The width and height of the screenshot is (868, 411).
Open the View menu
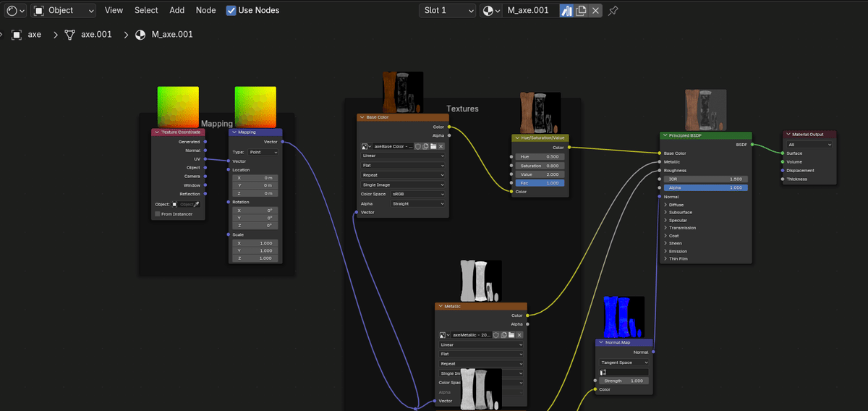(114, 10)
